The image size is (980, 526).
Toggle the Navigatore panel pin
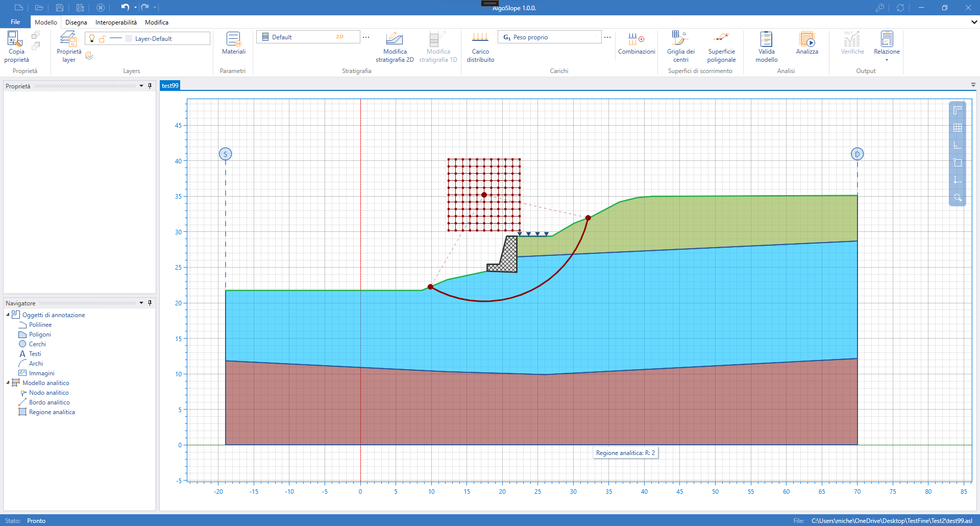(150, 303)
